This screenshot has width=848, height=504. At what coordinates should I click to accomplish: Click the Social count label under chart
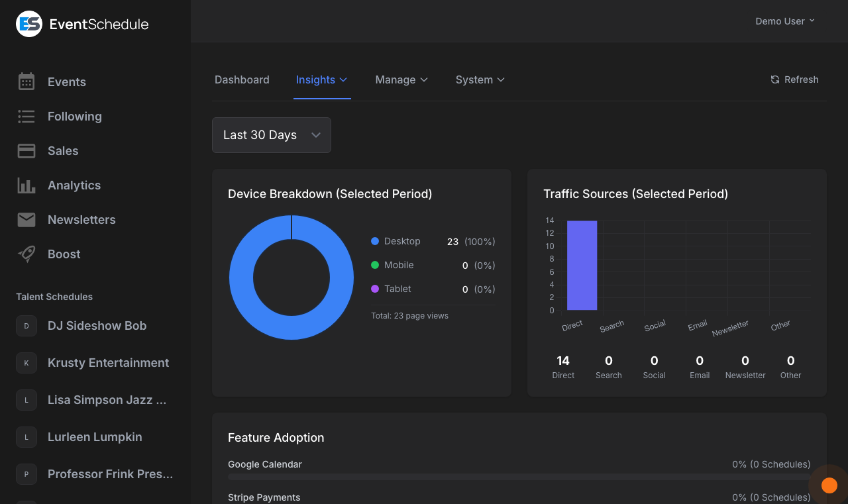pos(654,376)
